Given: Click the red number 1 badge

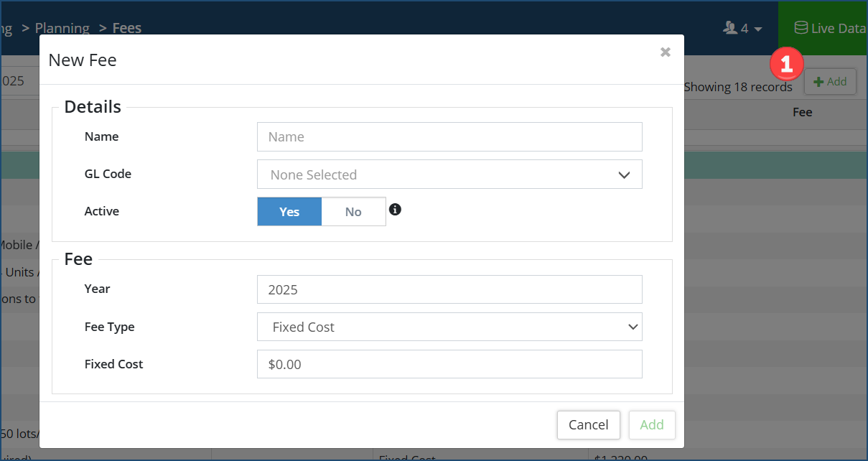Looking at the screenshot, I should [x=785, y=65].
